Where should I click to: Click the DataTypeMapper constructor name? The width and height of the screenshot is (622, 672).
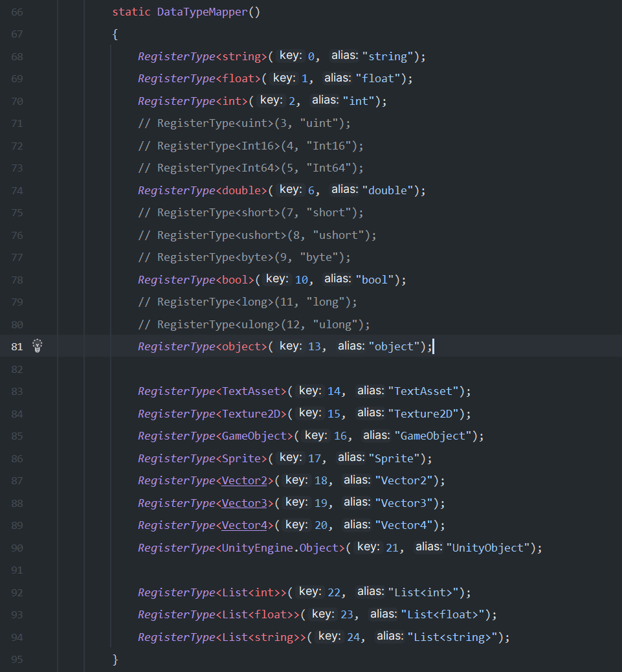202,12
